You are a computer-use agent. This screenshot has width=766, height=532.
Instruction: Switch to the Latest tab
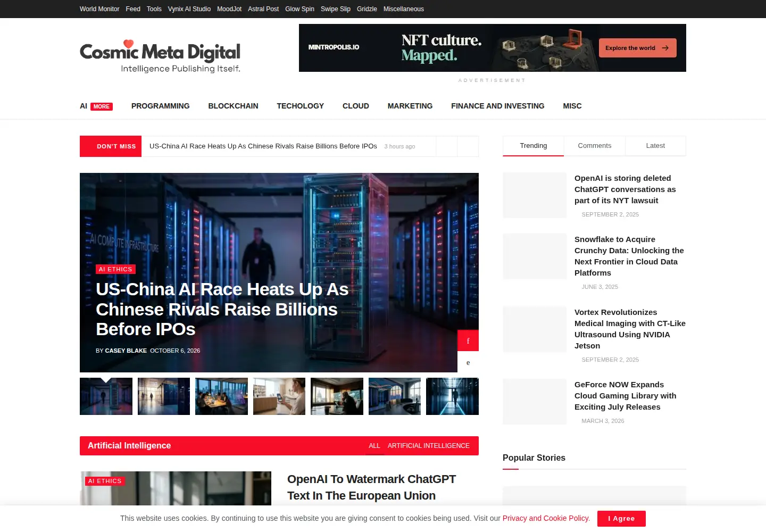(x=655, y=146)
